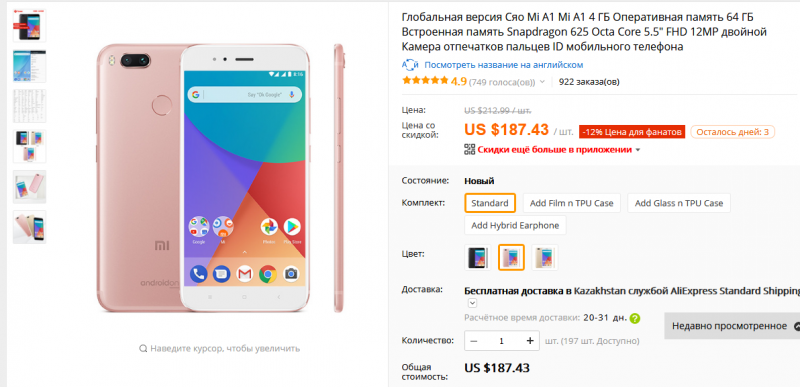The image size is (800, 387).
Task: Open the Недавно просмотренное recently viewed panel
Action: coord(730,326)
